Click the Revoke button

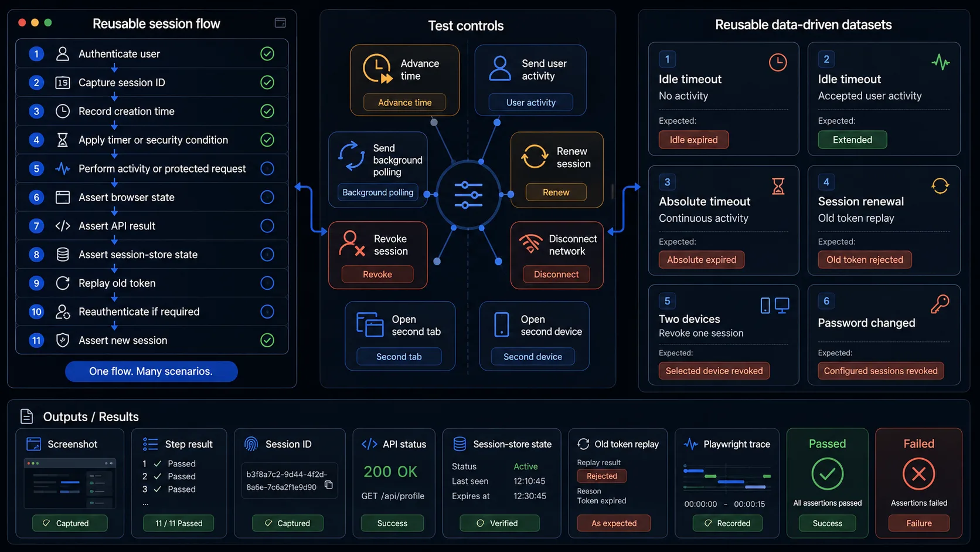tap(377, 275)
